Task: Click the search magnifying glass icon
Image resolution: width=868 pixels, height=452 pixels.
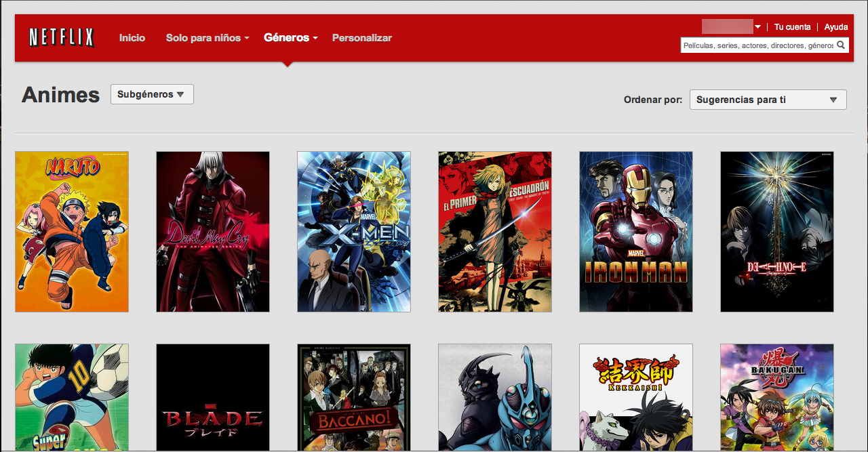Action: point(841,45)
